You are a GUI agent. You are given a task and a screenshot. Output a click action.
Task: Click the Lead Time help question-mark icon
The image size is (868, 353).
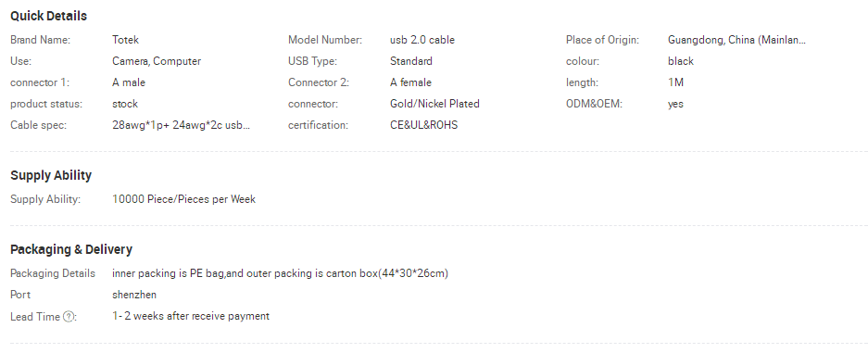(x=69, y=317)
